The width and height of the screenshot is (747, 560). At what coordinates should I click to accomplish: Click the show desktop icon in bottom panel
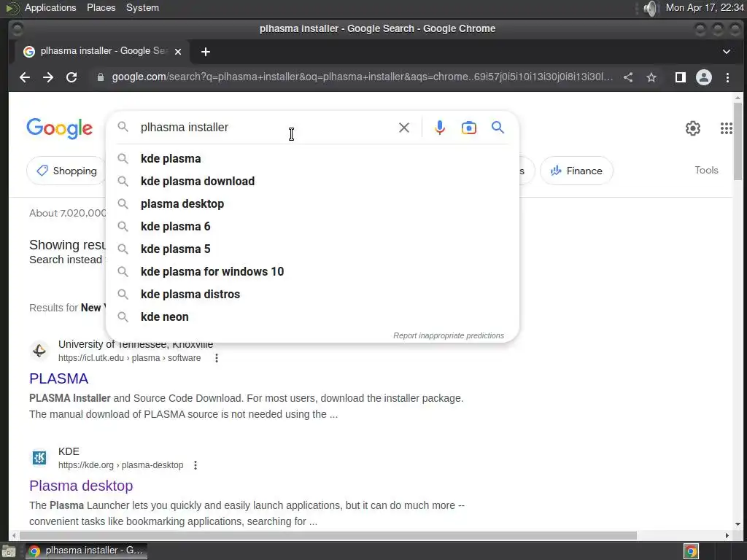point(9,551)
